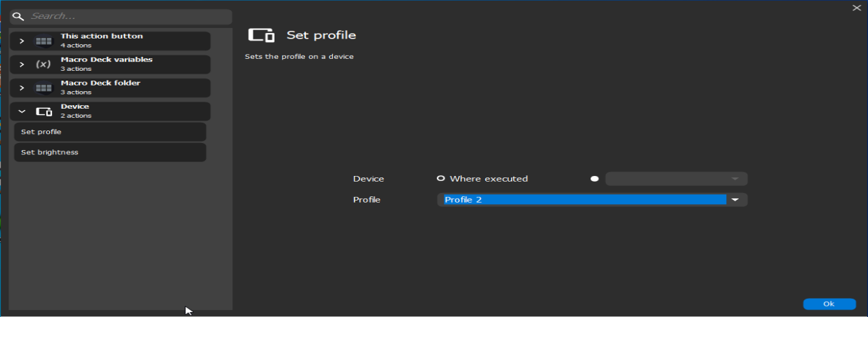This screenshot has height=338, width=868.
Task: Expand the Macro Deck folder chevron
Action: tap(22, 88)
